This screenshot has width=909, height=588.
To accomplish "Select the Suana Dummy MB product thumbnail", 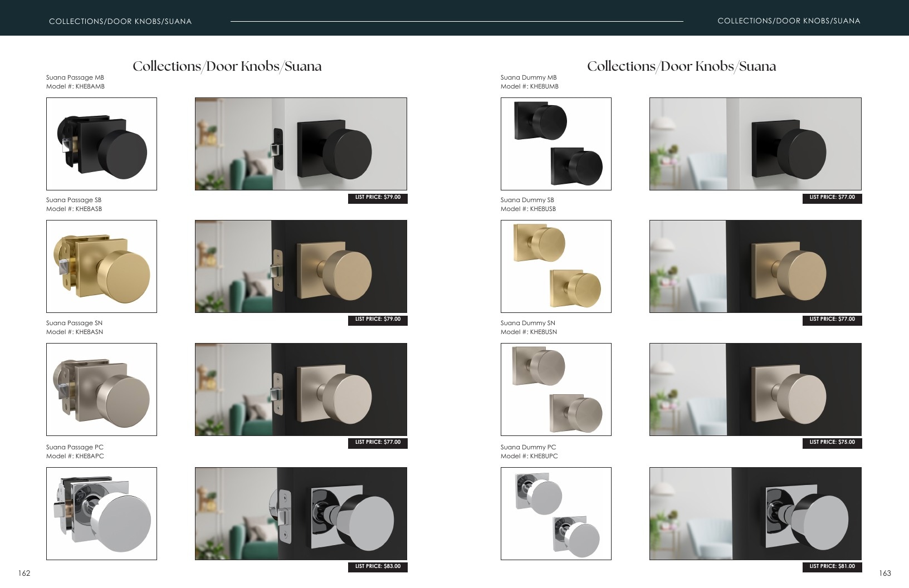I will pyautogui.click(x=556, y=144).
